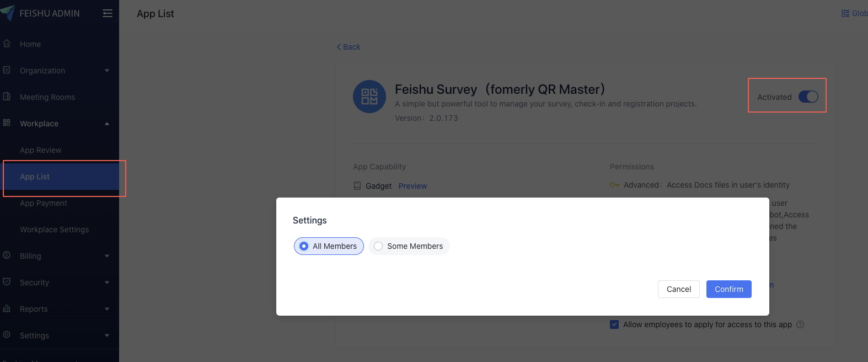The image size is (868, 362).
Task: Open the Gadget Preview link
Action: coord(412,186)
